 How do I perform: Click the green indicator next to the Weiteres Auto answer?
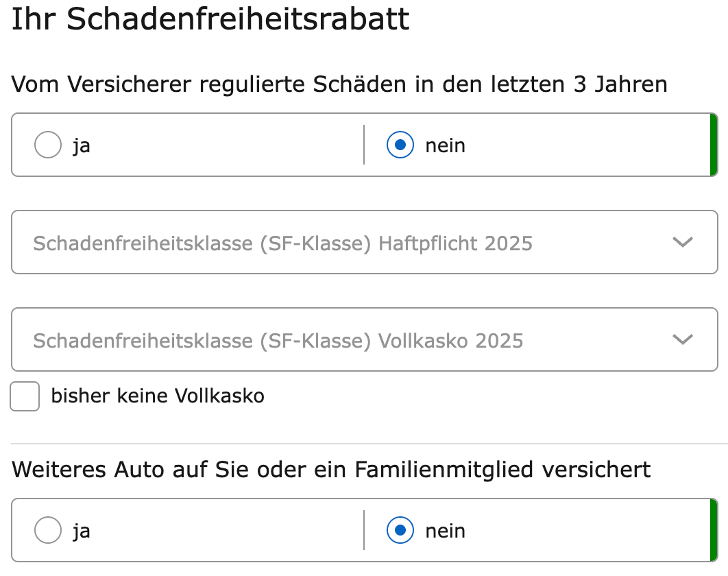click(x=715, y=530)
